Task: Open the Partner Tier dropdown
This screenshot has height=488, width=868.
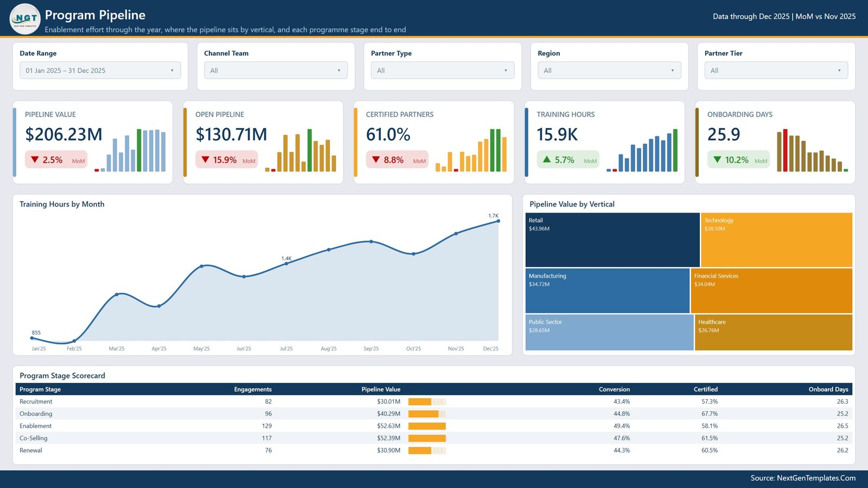Action: coord(776,70)
